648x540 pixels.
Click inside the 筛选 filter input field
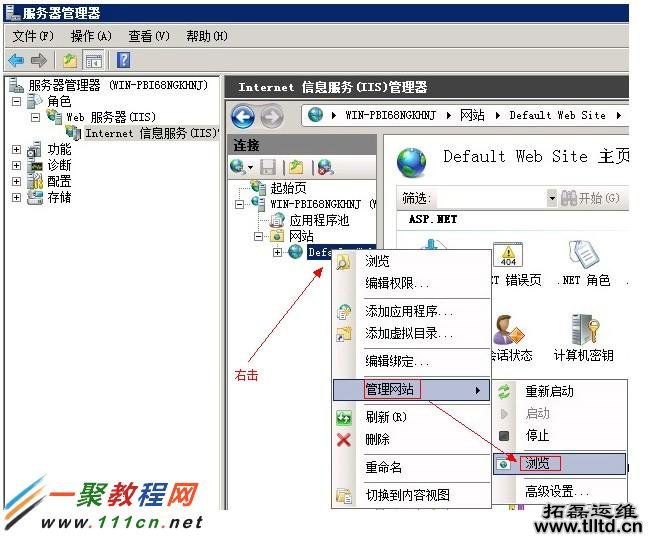[x=491, y=199]
